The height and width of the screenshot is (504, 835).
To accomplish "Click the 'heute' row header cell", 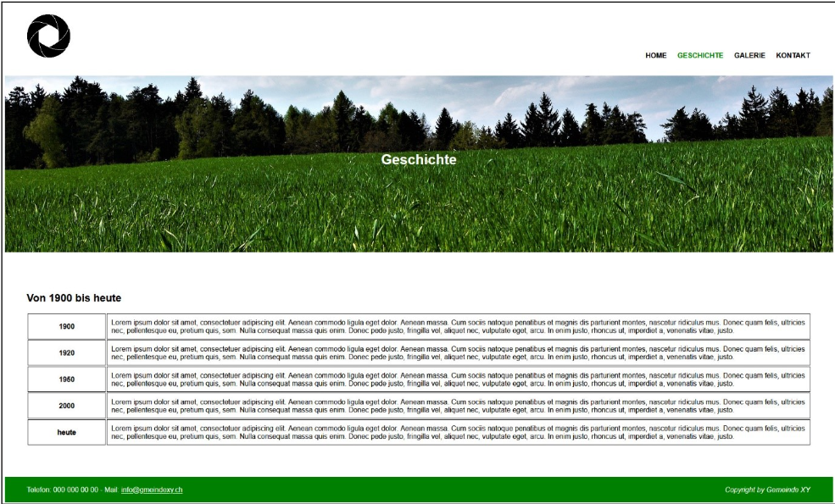I will pyautogui.click(x=67, y=432).
